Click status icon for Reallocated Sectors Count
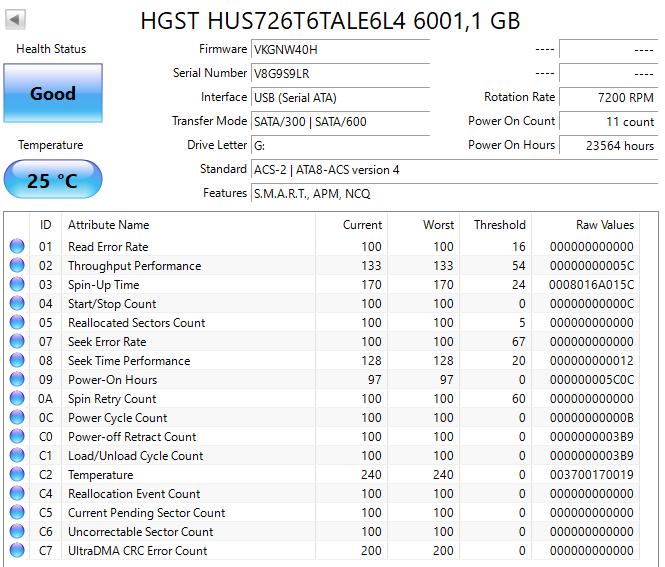Image resolution: width=665 pixels, height=567 pixels. coord(17,323)
